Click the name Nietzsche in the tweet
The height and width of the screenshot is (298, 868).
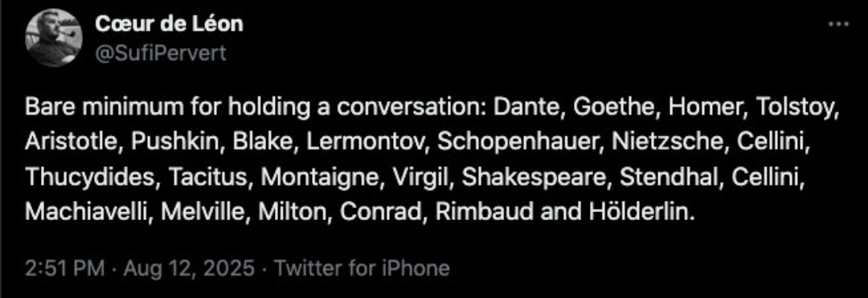point(665,142)
